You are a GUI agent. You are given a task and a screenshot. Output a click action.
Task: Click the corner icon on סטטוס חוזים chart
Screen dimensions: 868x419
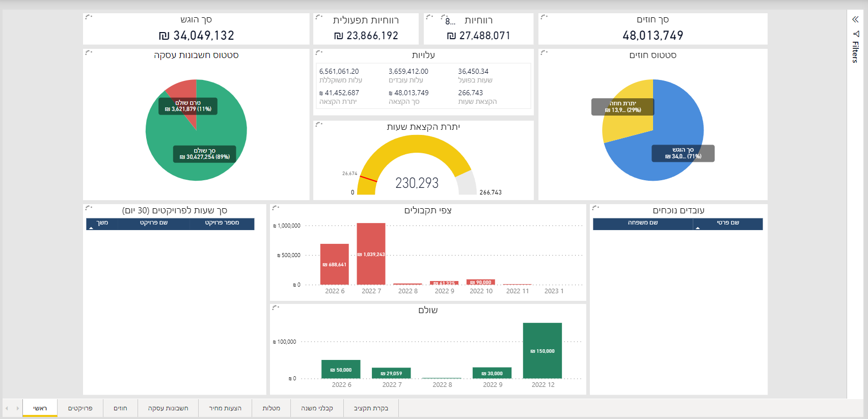pyautogui.click(x=544, y=52)
